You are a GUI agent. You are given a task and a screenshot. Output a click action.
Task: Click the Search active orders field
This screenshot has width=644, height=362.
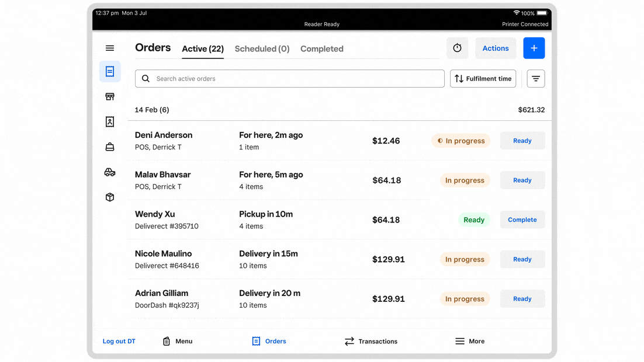(290, 79)
